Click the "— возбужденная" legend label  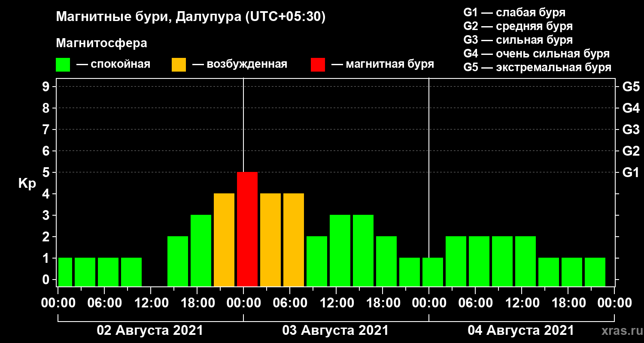[240, 64]
